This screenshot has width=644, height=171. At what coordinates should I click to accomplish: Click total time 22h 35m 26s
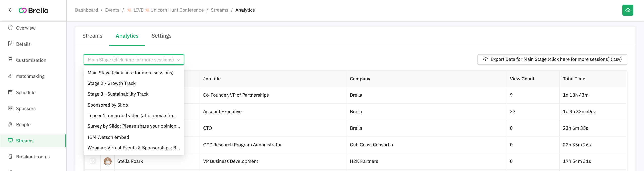coord(577,145)
